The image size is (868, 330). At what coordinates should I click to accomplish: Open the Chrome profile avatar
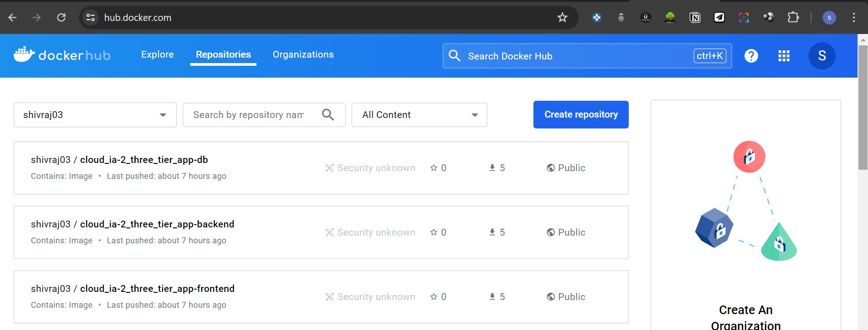click(829, 18)
